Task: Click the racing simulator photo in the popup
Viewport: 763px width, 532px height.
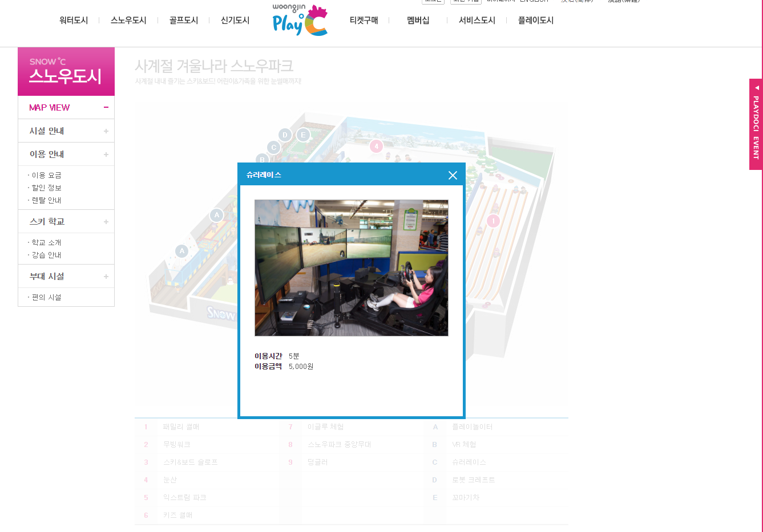Action: [x=352, y=268]
